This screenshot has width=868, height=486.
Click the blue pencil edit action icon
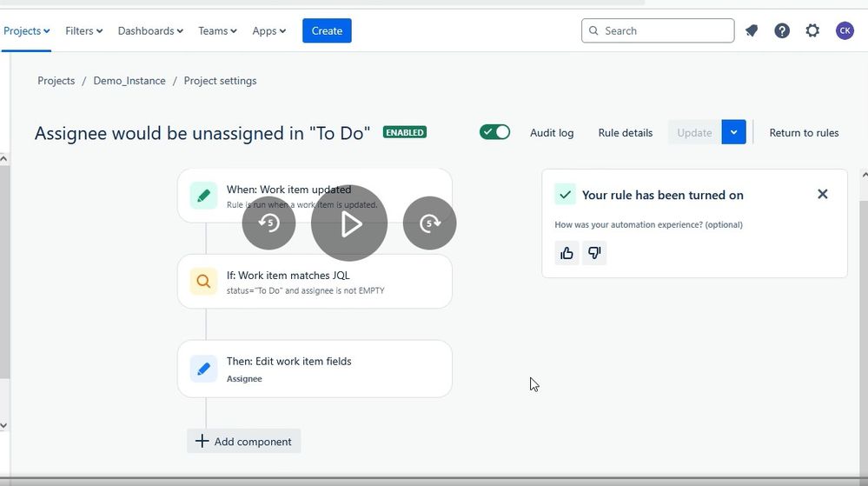coord(203,369)
